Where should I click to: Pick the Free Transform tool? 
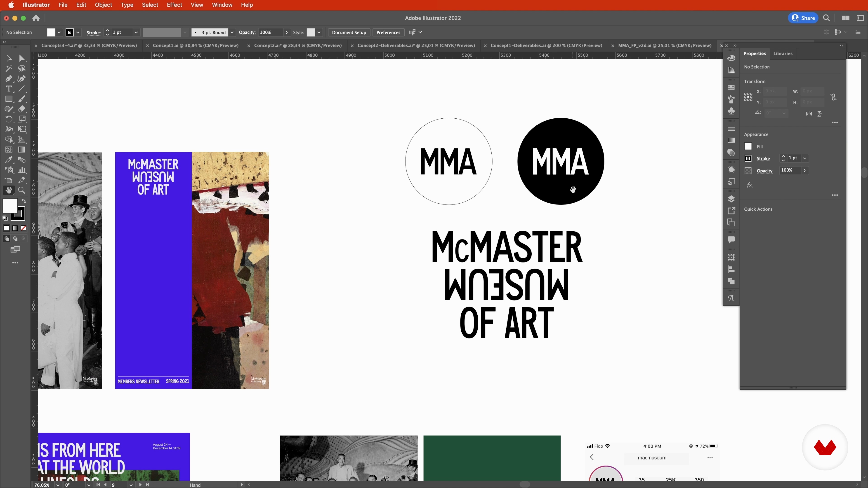[22, 129]
